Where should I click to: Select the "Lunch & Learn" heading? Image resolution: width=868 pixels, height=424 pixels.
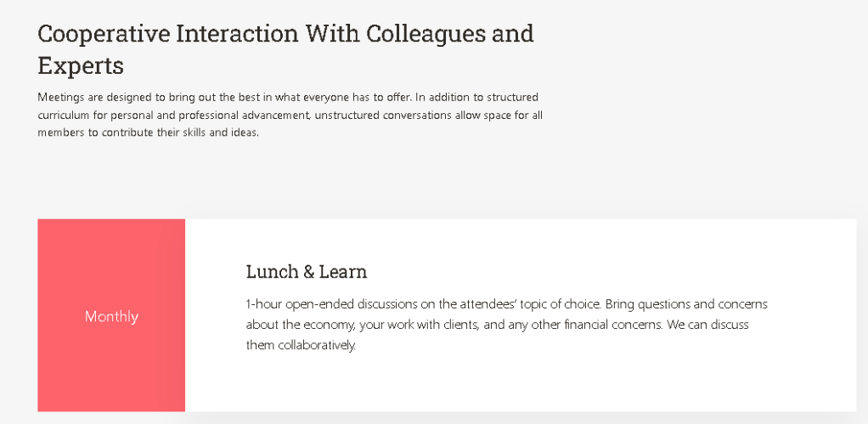(307, 272)
